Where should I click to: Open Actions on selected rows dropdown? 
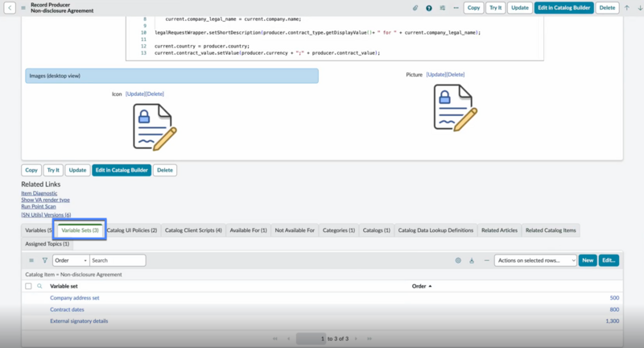tap(535, 260)
